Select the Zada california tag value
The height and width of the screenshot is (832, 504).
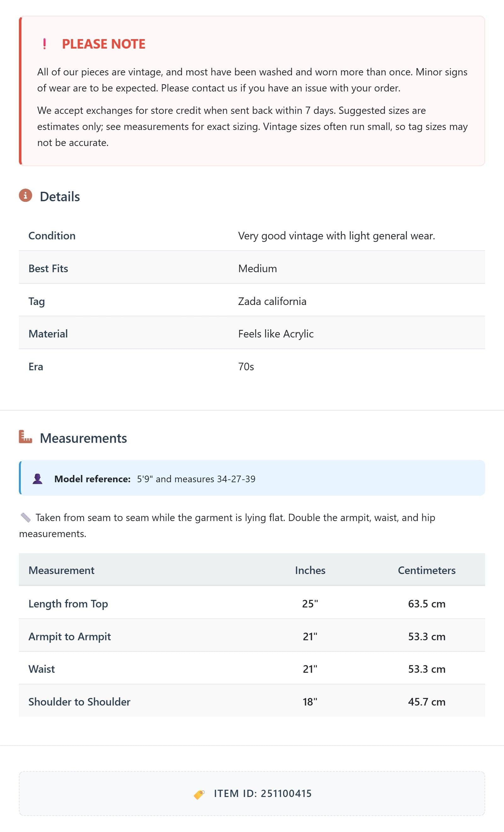click(x=272, y=301)
